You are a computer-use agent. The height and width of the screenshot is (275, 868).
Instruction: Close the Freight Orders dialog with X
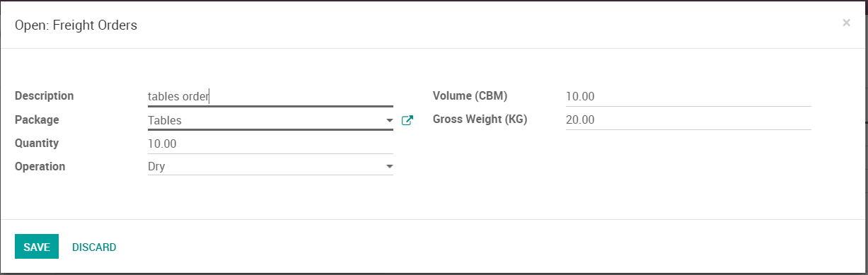pyautogui.click(x=846, y=23)
